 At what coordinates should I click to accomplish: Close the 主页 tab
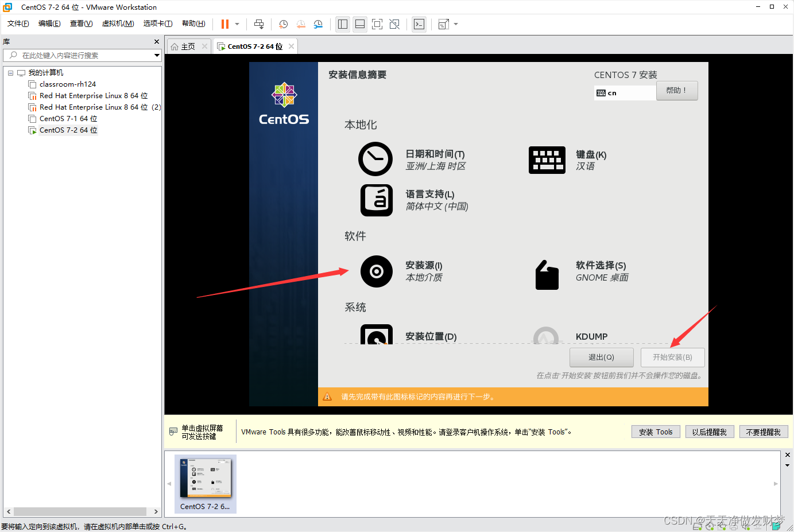[x=204, y=46]
